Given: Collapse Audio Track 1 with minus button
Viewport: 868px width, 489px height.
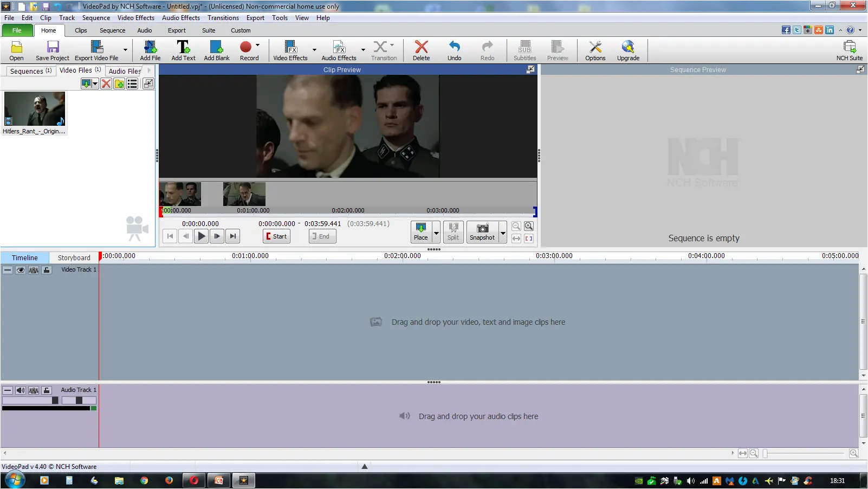Looking at the screenshot, I should (x=8, y=390).
